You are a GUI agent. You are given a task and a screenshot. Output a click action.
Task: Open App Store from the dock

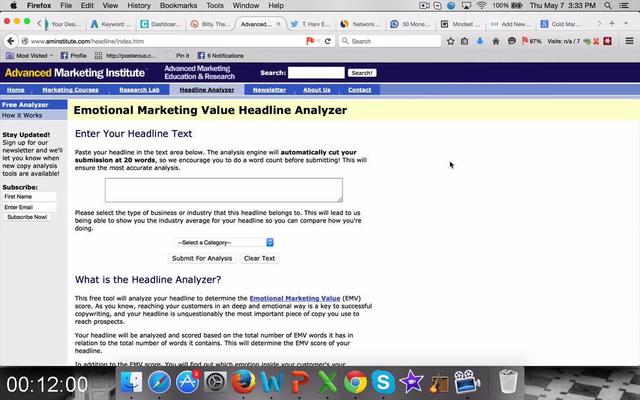(x=187, y=382)
